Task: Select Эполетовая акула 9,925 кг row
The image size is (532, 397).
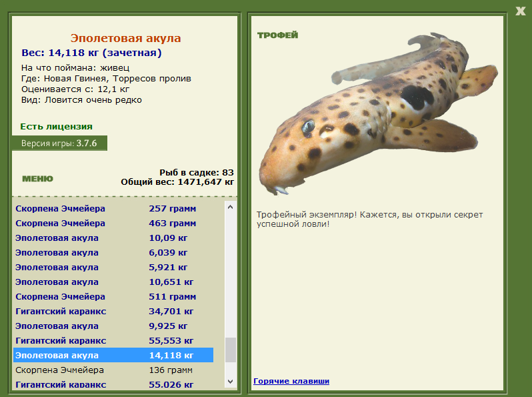Action: [113, 326]
